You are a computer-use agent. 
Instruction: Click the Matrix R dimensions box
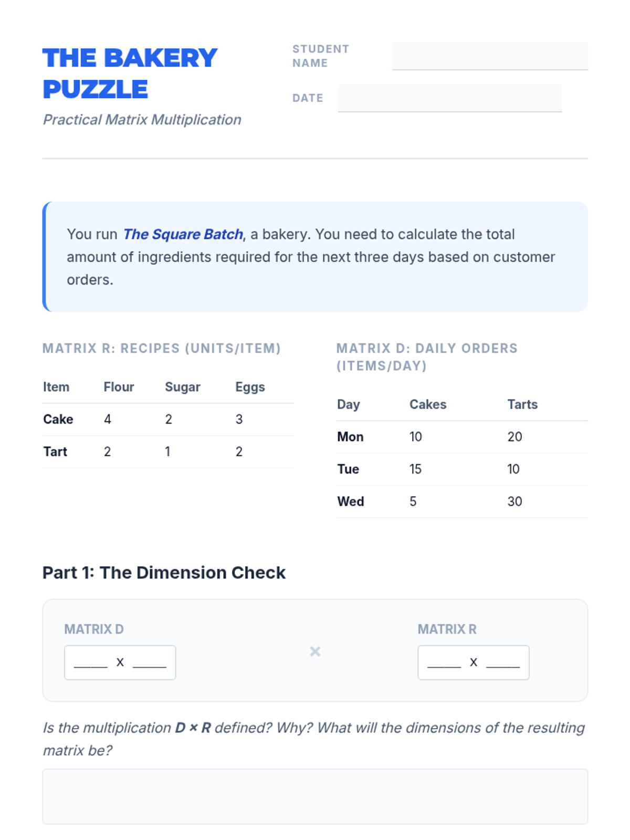pos(473,662)
